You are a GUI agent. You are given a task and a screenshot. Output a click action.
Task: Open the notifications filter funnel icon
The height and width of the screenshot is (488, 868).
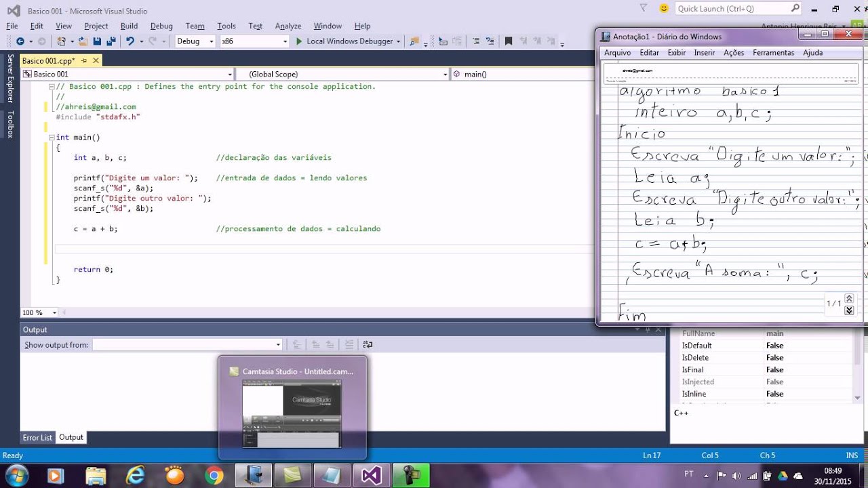(x=644, y=8)
